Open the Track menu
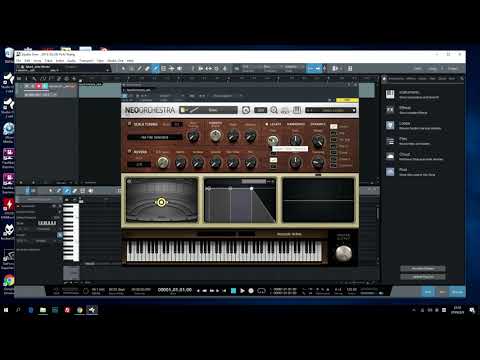This screenshot has height=360, width=480. pyautogui.click(x=49, y=61)
